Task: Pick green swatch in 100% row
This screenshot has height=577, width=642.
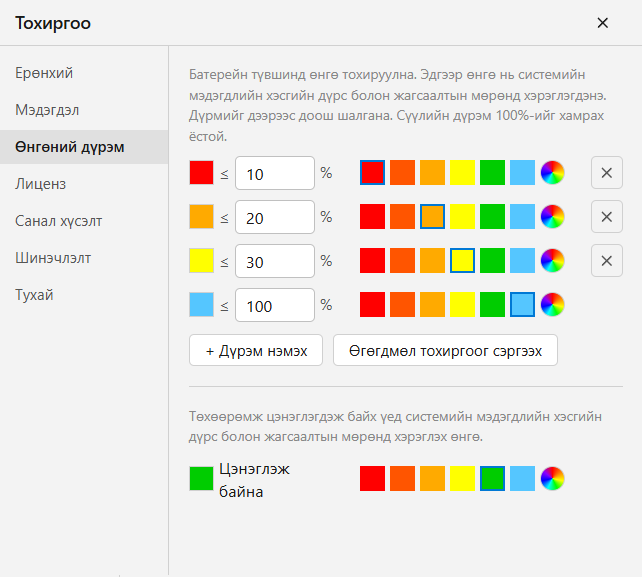Action: (493, 305)
